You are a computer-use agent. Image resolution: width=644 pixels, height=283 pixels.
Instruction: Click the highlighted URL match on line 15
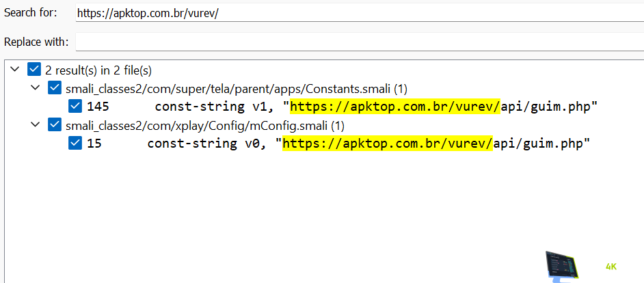388,144
